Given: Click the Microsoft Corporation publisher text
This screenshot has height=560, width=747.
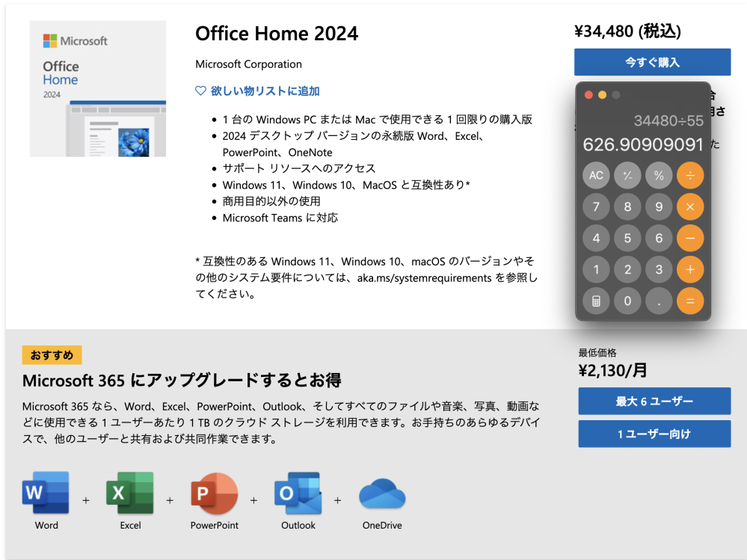Looking at the screenshot, I should tap(248, 64).
